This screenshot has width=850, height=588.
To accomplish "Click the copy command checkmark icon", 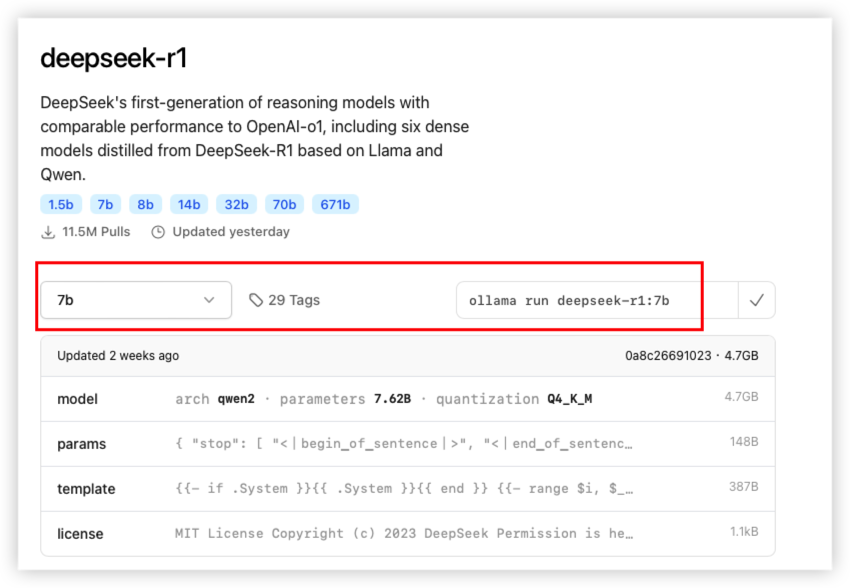I will [x=756, y=300].
